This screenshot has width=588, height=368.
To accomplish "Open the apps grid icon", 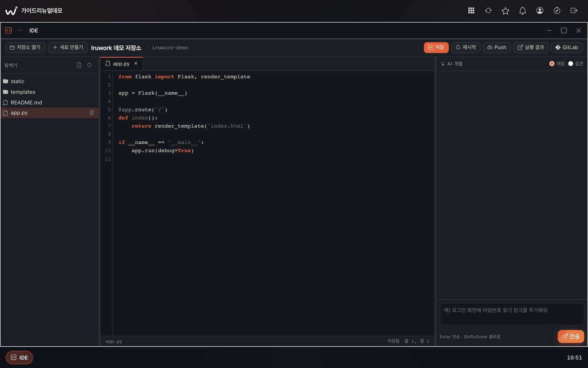I will (x=471, y=11).
